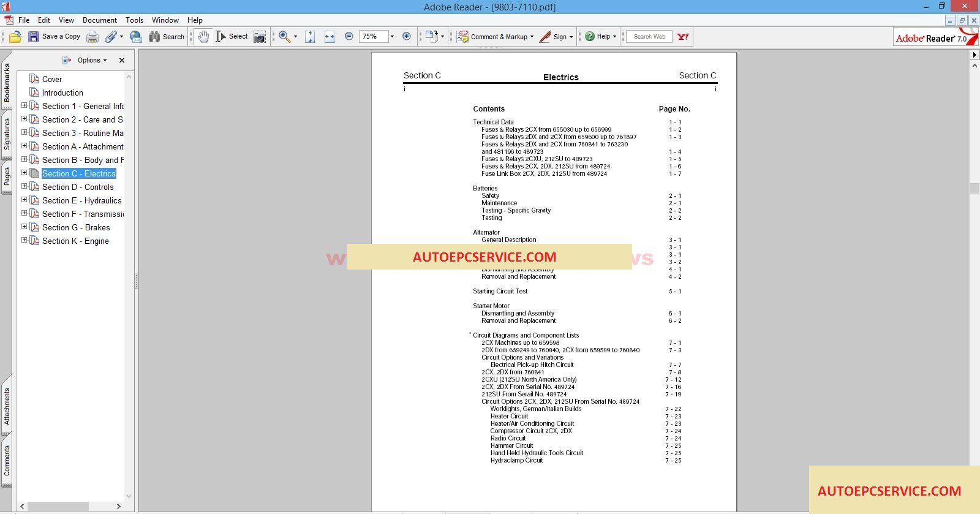
Task: Click the Fit Width icon
Action: [x=330, y=37]
